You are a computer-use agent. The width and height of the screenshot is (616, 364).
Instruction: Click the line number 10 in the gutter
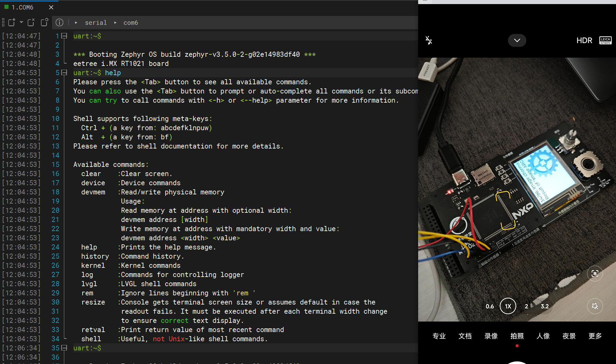pos(55,119)
